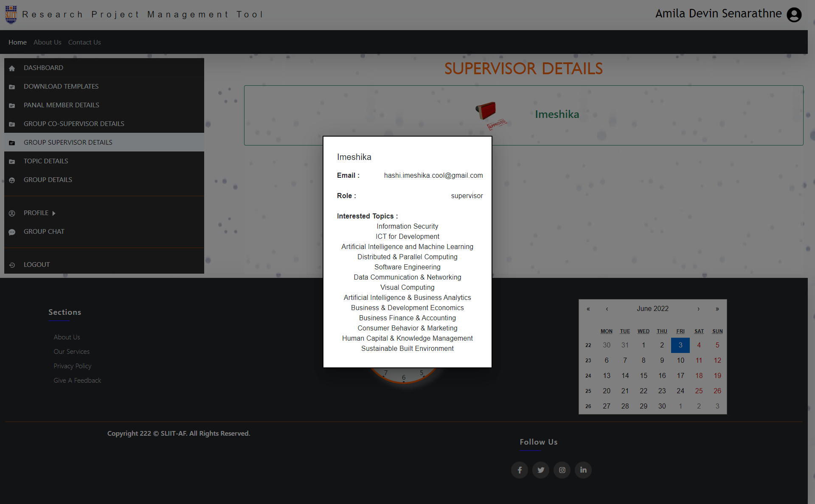Click the Instagram follow icon
The width and height of the screenshot is (815, 504).
point(562,470)
